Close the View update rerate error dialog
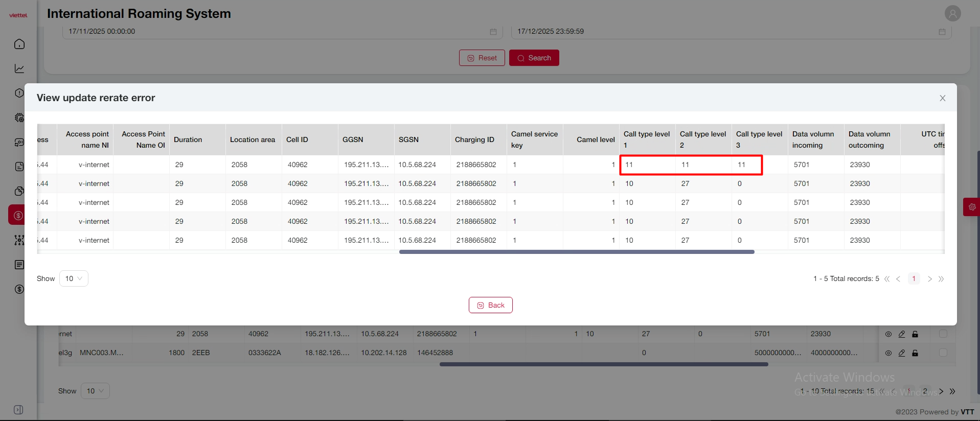Screen dimensions: 980x421 [942, 98]
